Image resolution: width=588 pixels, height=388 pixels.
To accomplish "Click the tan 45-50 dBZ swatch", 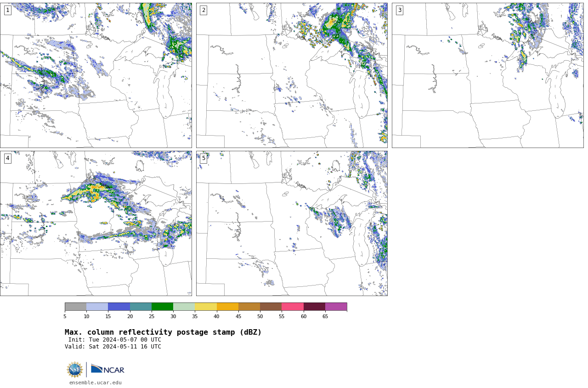I will 249,307.
